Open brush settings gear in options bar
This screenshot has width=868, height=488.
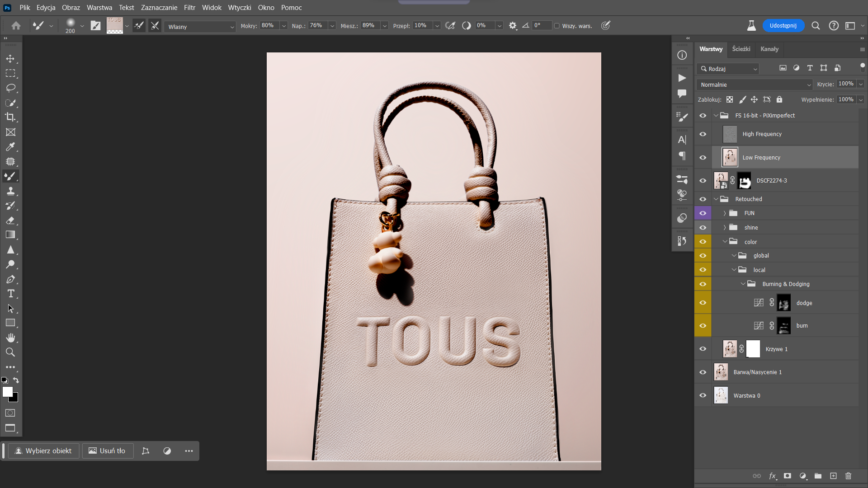point(513,26)
